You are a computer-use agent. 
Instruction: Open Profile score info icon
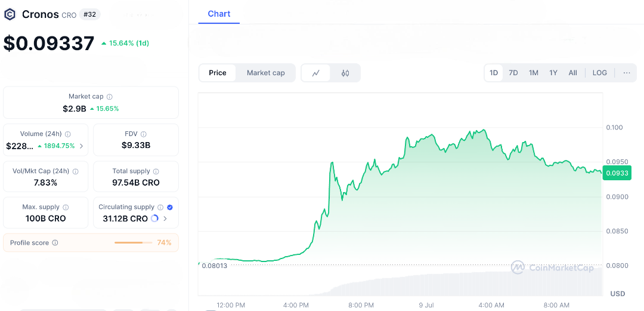click(x=55, y=243)
